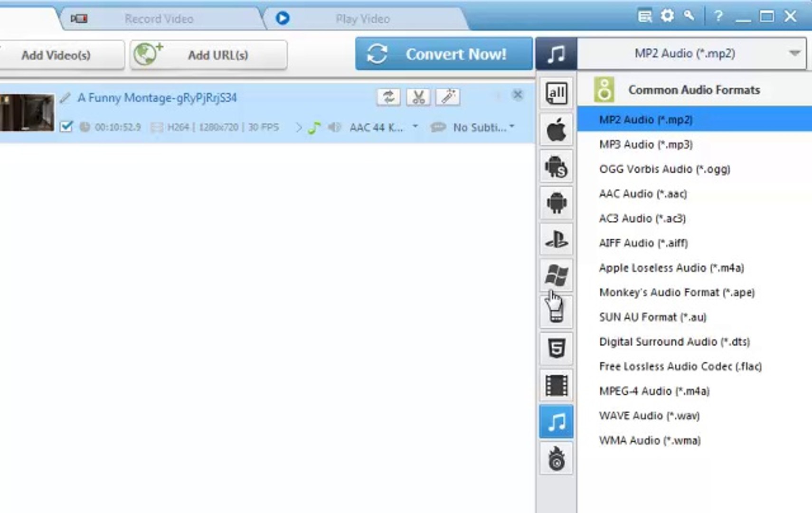Select the Apple devices category icon

556,130
